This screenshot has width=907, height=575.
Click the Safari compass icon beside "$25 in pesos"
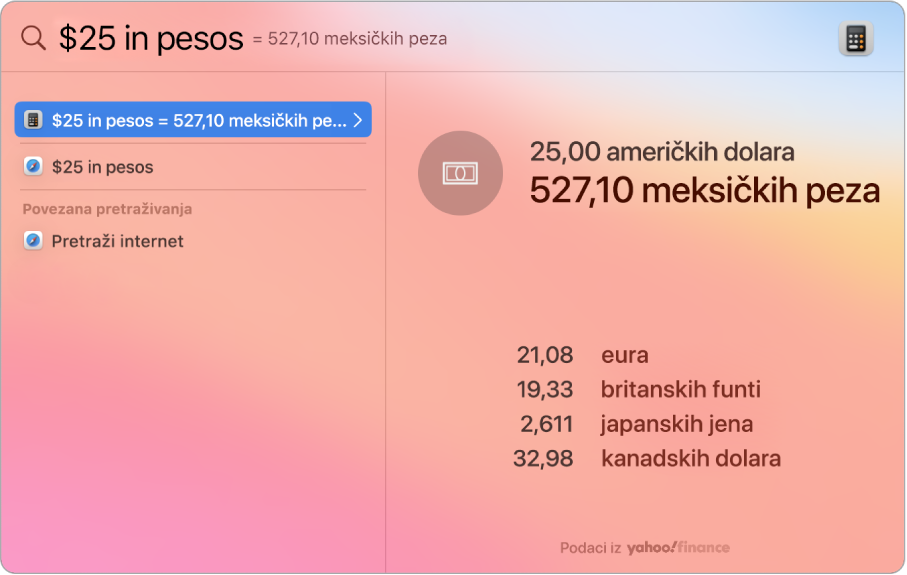click(33, 167)
